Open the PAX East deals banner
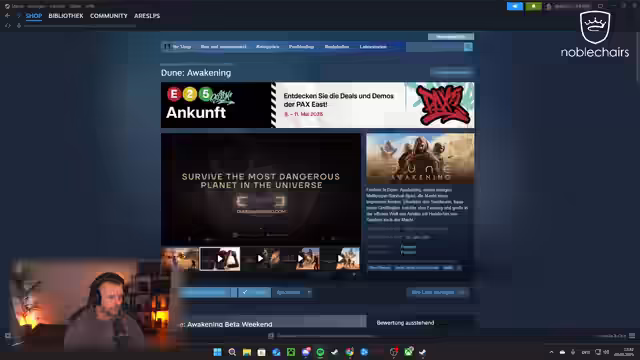The height and width of the screenshot is (360, 640). click(x=318, y=105)
